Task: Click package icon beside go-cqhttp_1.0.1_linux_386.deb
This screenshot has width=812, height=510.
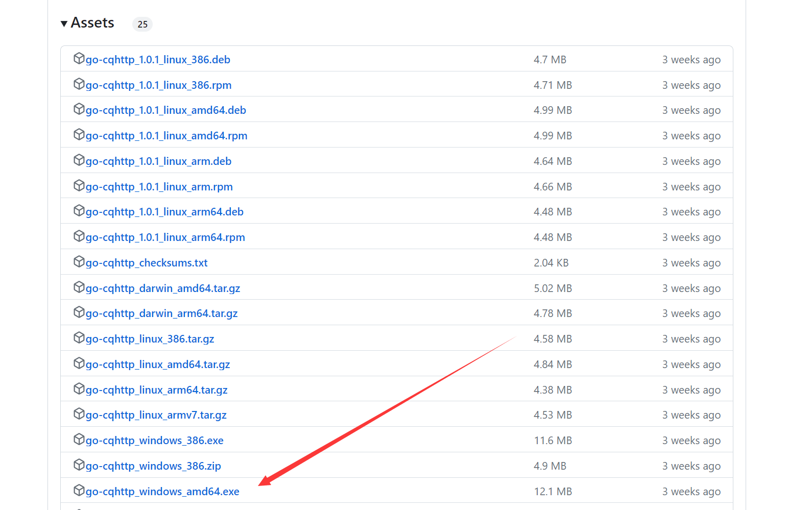Action: [x=79, y=58]
